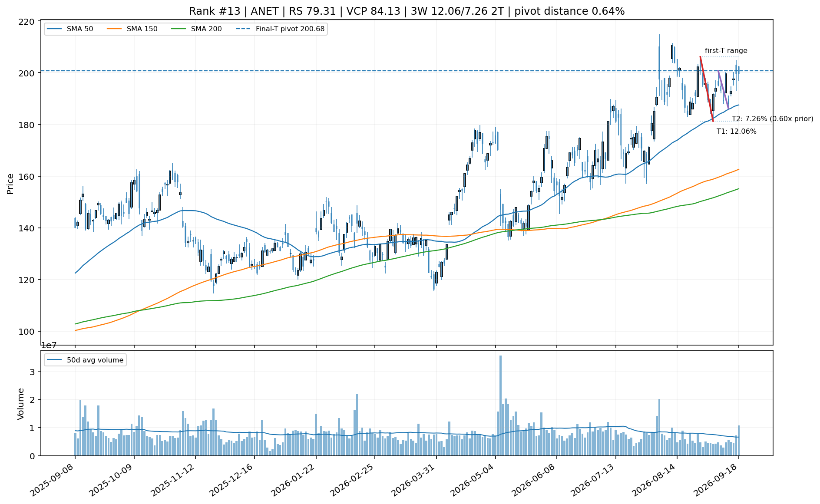
Task: Click the 'T2: 7.26% (0.60x prior)' annotation
Action: (773, 119)
